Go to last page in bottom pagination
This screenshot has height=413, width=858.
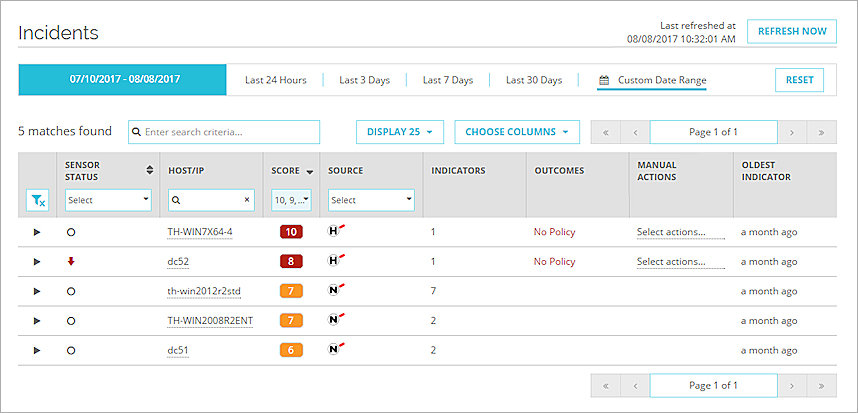click(821, 386)
